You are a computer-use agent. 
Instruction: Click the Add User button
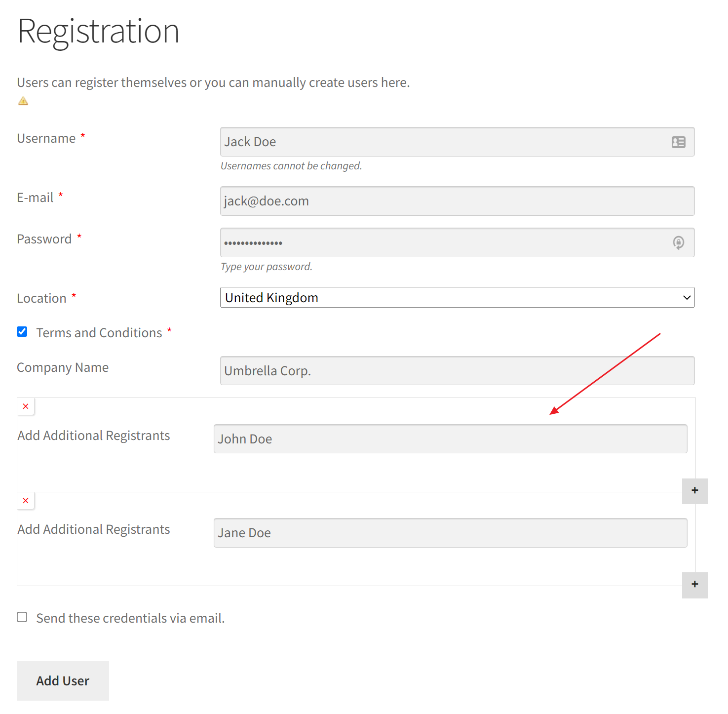[x=63, y=681]
